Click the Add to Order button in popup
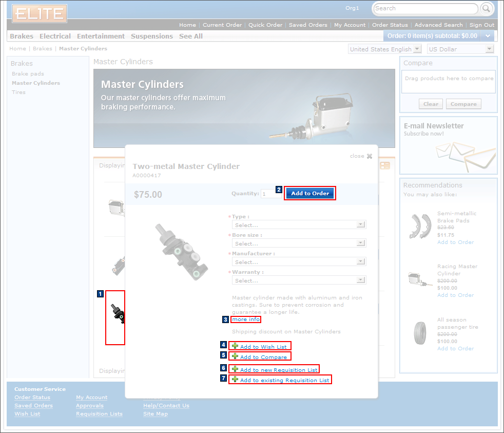This screenshot has height=433, width=504. (310, 193)
